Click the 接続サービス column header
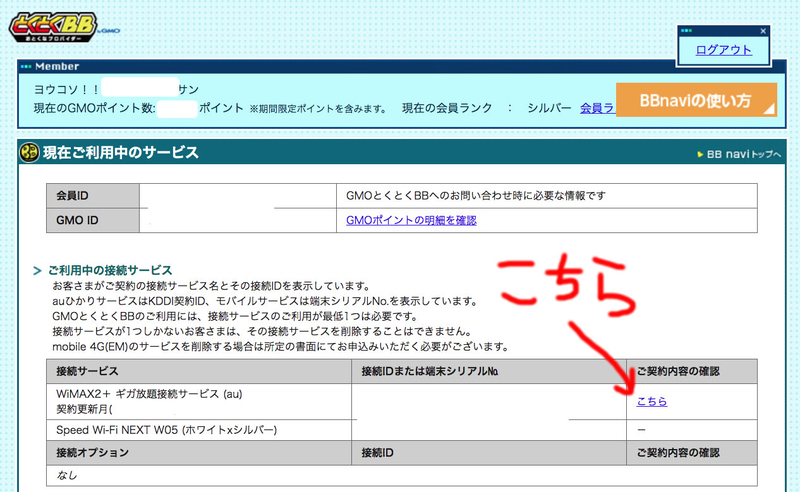This screenshot has height=492, width=800. [x=199, y=372]
